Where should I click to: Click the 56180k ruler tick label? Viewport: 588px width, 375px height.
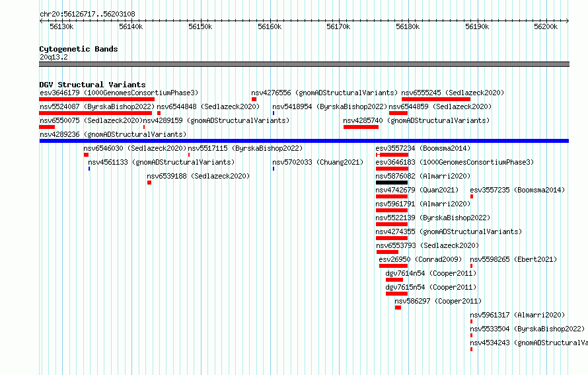(408, 26)
